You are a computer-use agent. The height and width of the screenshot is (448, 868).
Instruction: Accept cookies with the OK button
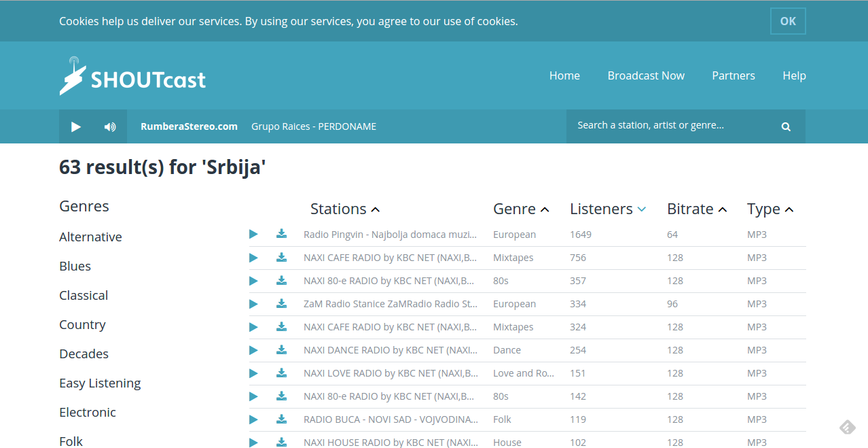[x=787, y=21]
